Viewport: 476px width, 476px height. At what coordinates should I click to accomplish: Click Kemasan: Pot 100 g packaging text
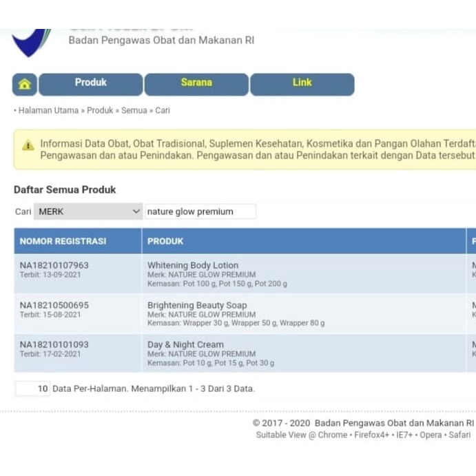click(217, 284)
